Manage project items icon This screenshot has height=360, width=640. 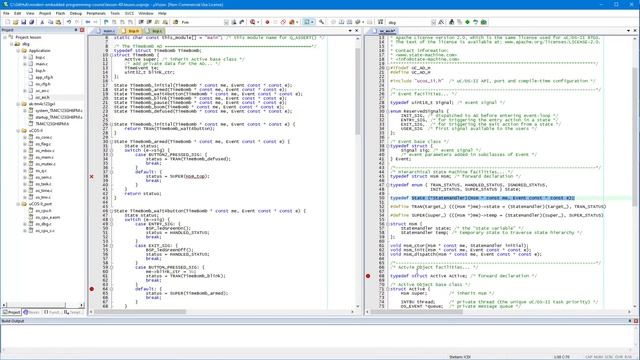pos(451,22)
